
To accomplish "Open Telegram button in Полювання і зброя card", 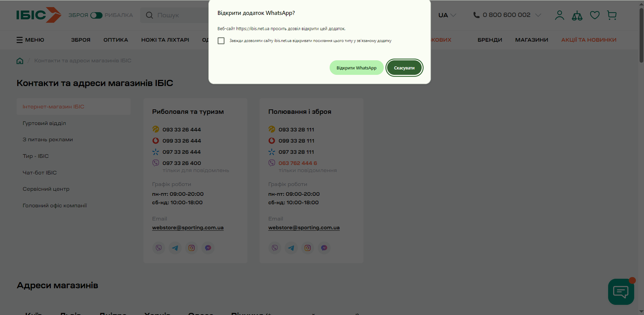I will 291,248.
